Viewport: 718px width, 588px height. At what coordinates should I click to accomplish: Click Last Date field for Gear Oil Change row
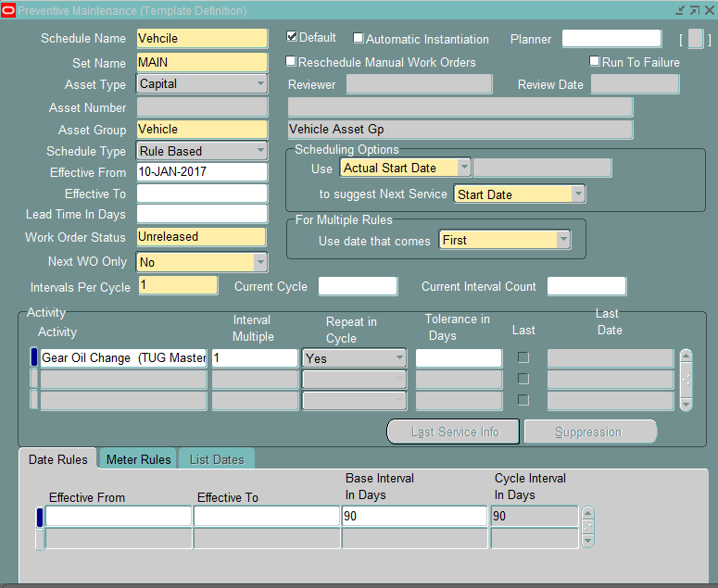click(611, 357)
